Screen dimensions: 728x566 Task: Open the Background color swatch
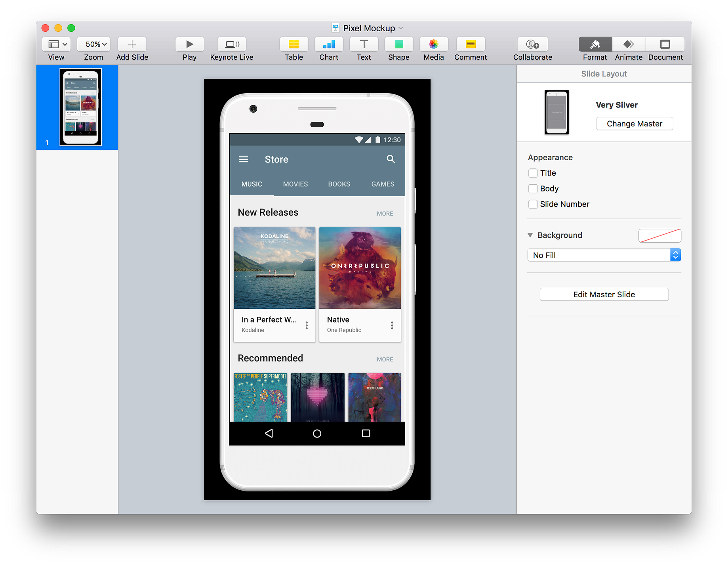tap(660, 235)
